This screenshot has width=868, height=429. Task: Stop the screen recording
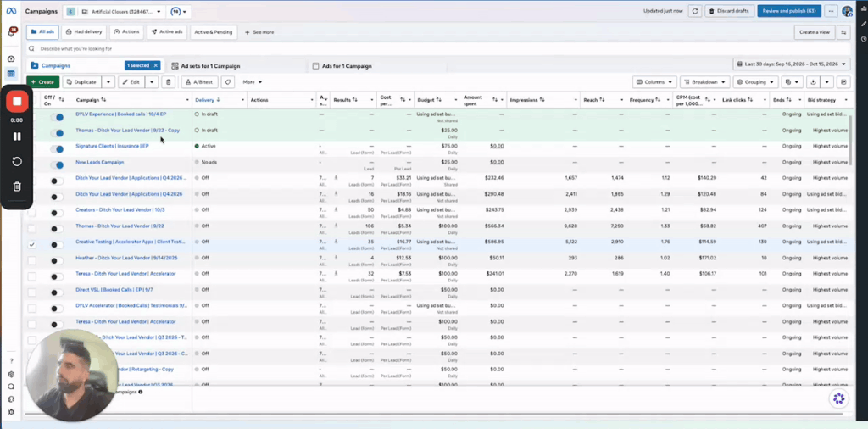[x=17, y=102]
